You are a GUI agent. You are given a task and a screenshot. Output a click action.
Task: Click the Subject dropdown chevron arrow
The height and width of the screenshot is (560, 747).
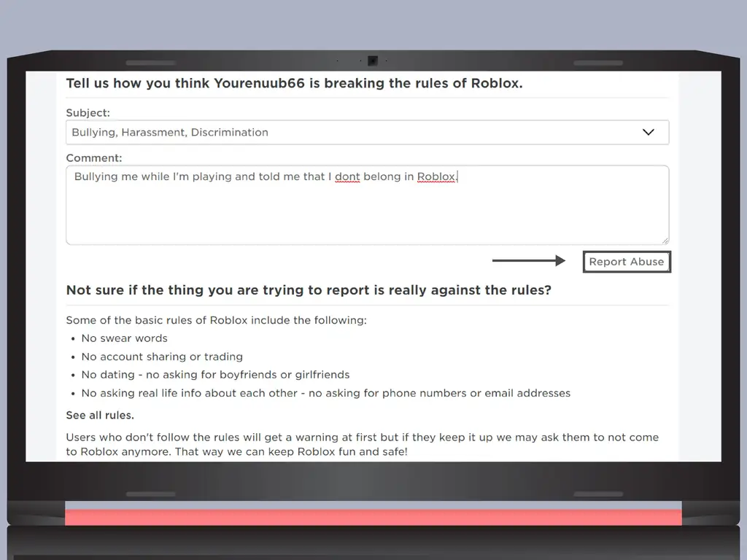tap(648, 133)
